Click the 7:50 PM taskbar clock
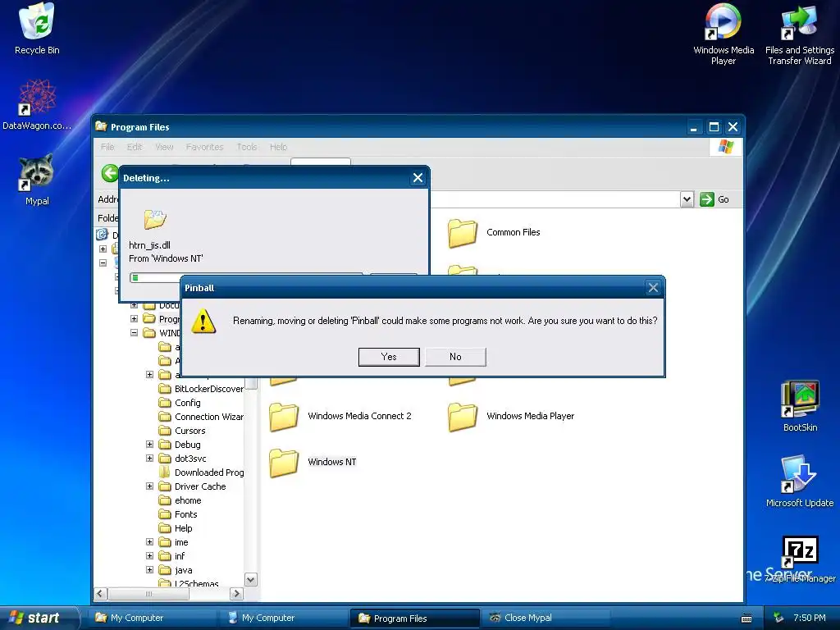 (810, 619)
